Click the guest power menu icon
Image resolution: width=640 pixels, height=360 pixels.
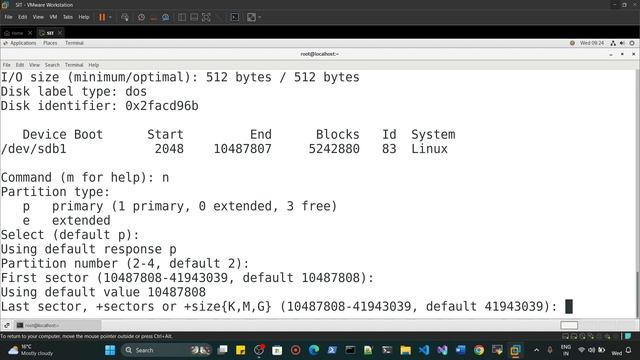[632, 43]
